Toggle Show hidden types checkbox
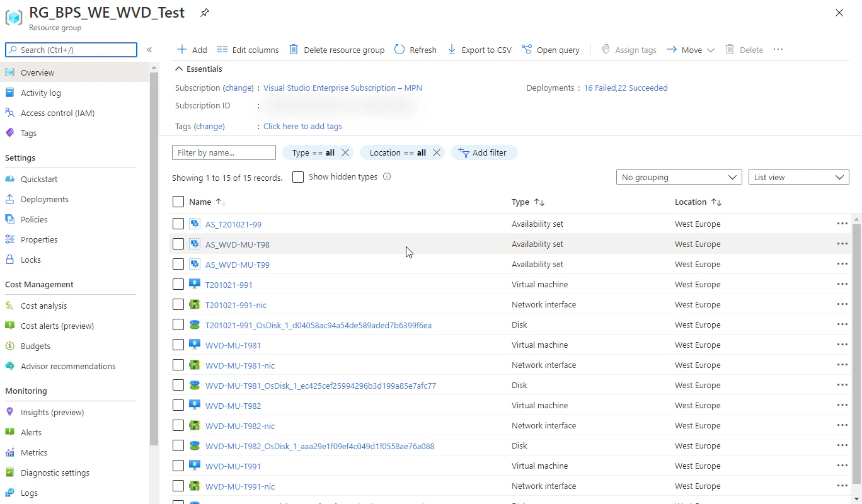Image resolution: width=862 pixels, height=504 pixels. [x=298, y=177]
